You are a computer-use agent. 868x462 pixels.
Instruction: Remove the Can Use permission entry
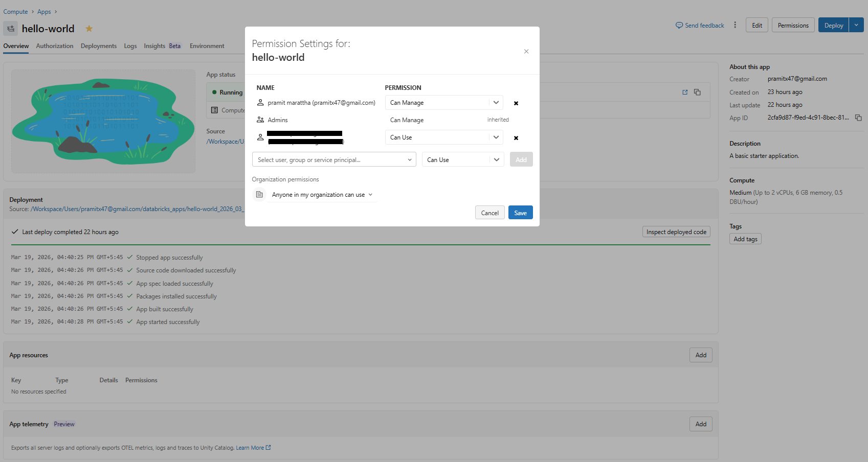[516, 137]
